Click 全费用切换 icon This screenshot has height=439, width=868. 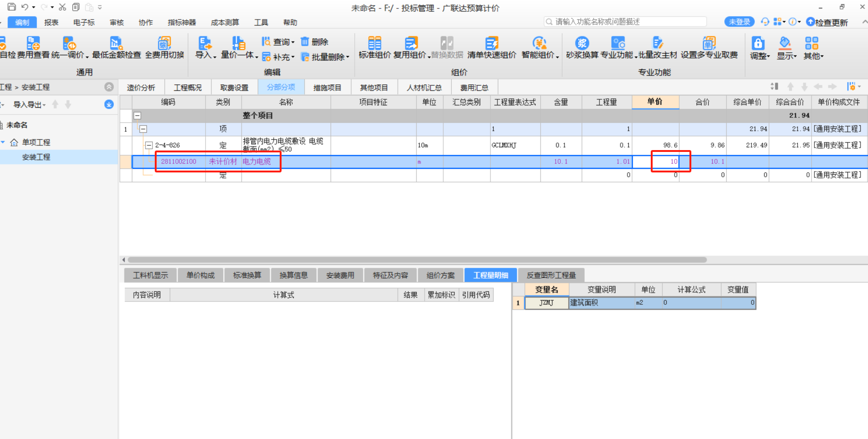click(x=165, y=48)
